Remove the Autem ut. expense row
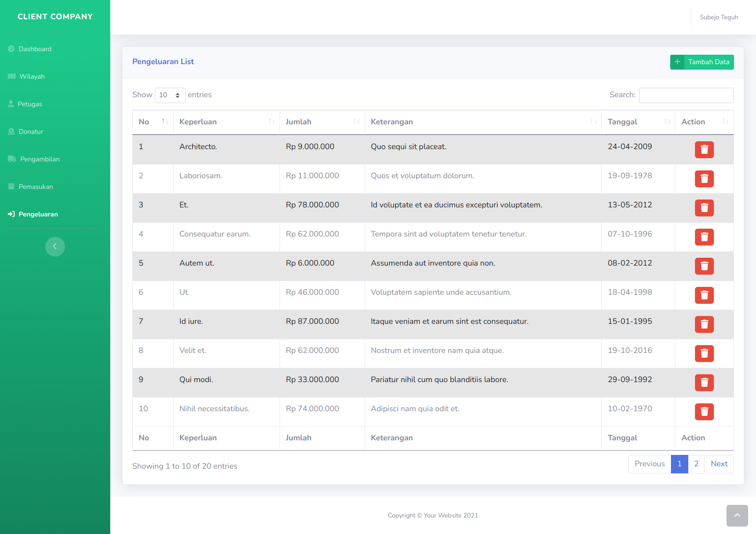The image size is (756, 534). coord(704,266)
